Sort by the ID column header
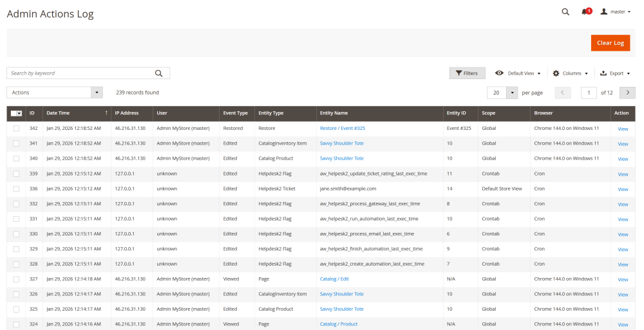 (x=35, y=113)
